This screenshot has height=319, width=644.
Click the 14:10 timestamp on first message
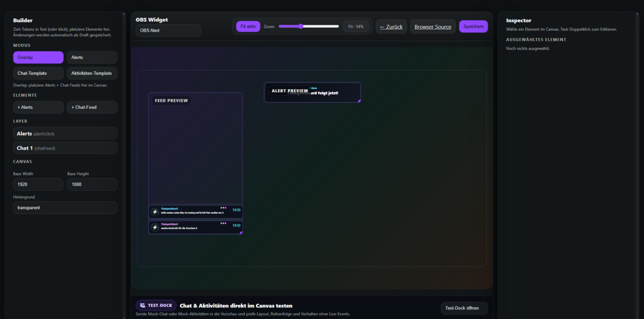[236, 210]
